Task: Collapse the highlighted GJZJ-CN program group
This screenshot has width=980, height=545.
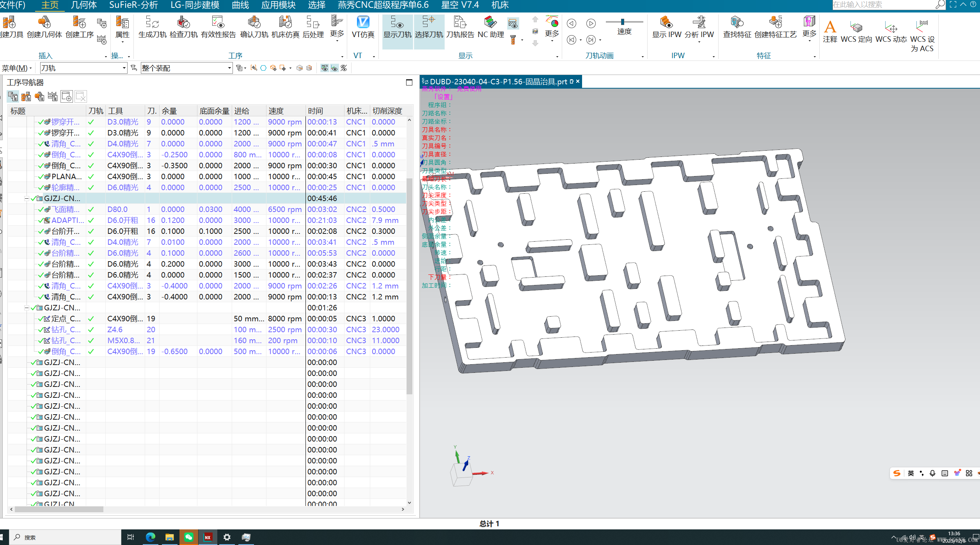Action: (x=27, y=199)
